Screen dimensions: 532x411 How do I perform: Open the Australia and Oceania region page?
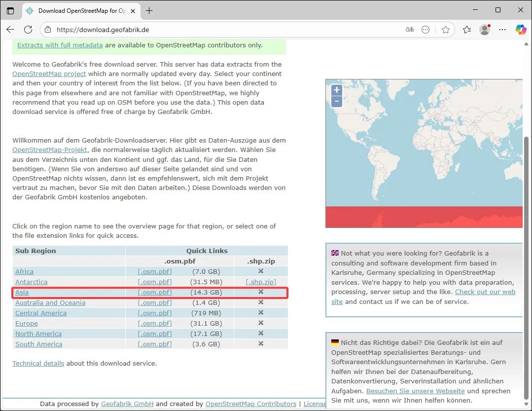[50, 303]
